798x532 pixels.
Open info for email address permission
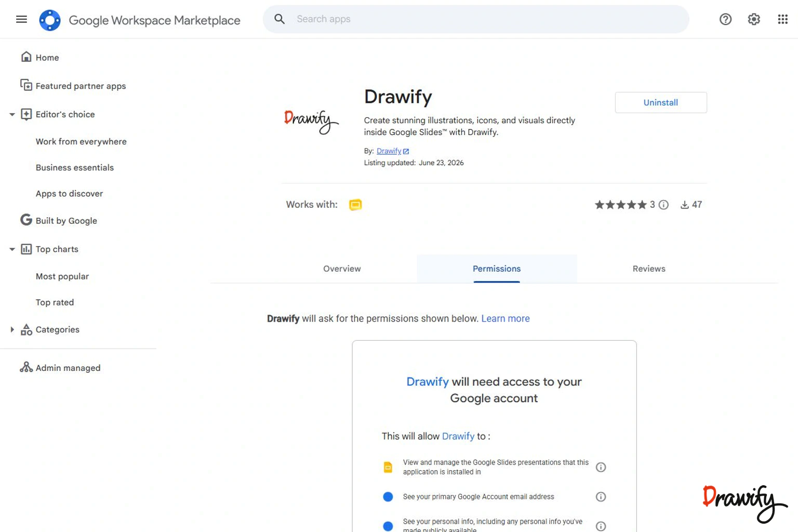point(601,497)
